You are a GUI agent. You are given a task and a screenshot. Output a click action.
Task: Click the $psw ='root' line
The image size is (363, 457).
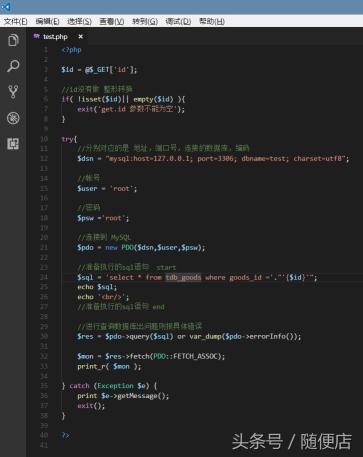click(x=103, y=218)
